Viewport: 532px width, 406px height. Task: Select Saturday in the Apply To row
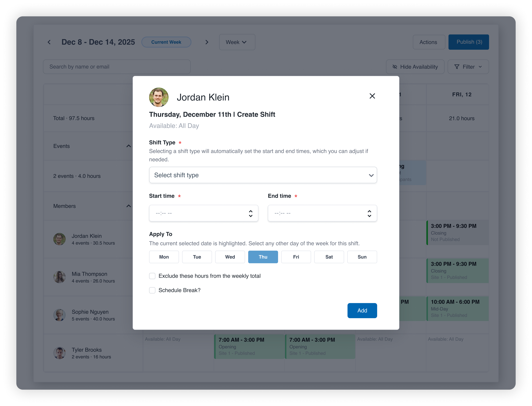pyautogui.click(x=329, y=257)
